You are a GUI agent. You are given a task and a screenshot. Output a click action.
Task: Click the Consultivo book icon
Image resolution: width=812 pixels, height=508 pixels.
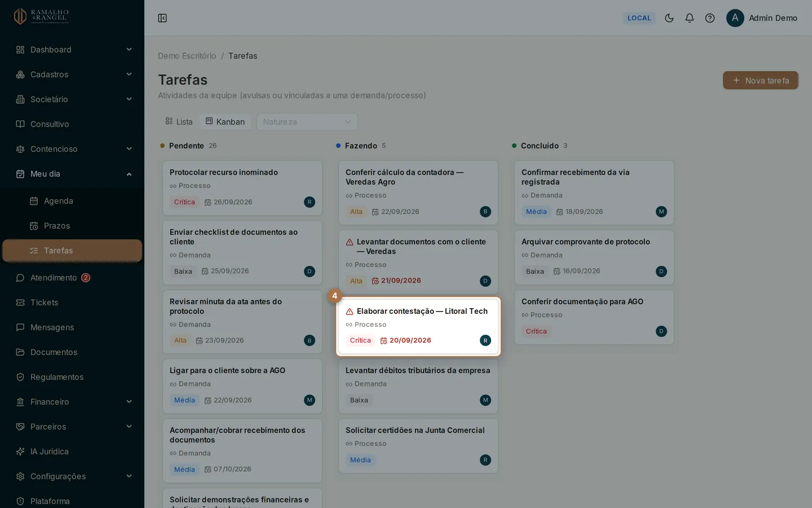coord(20,124)
